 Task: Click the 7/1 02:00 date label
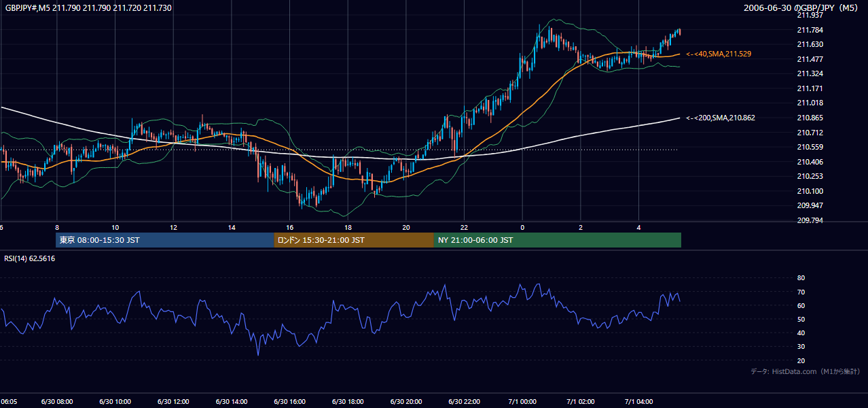click(581, 402)
